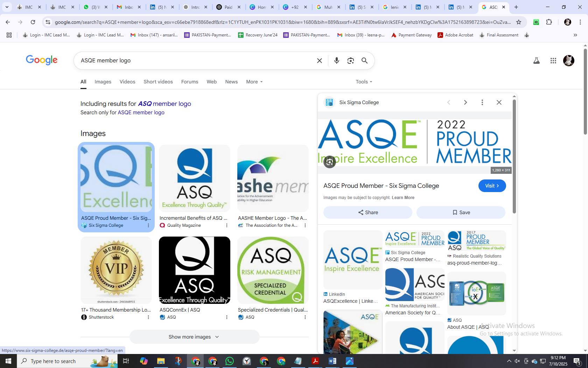
Task: Select the Forums search tab
Action: (190, 82)
